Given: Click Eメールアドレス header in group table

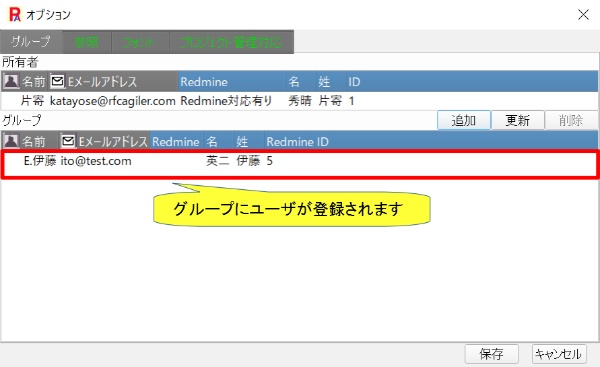Looking at the screenshot, I should (113, 142).
